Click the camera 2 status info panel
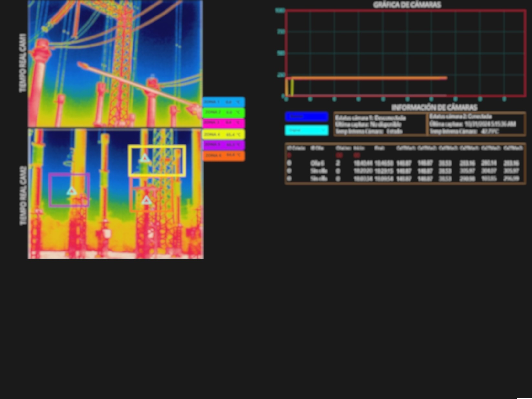 [476, 124]
